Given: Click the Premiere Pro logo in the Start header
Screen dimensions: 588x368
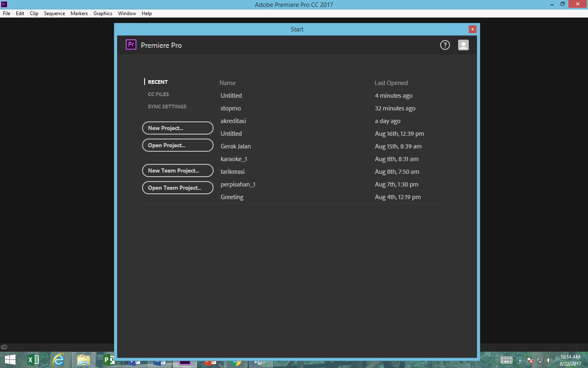Looking at the screenshot, I should click(x=131, y=45).
